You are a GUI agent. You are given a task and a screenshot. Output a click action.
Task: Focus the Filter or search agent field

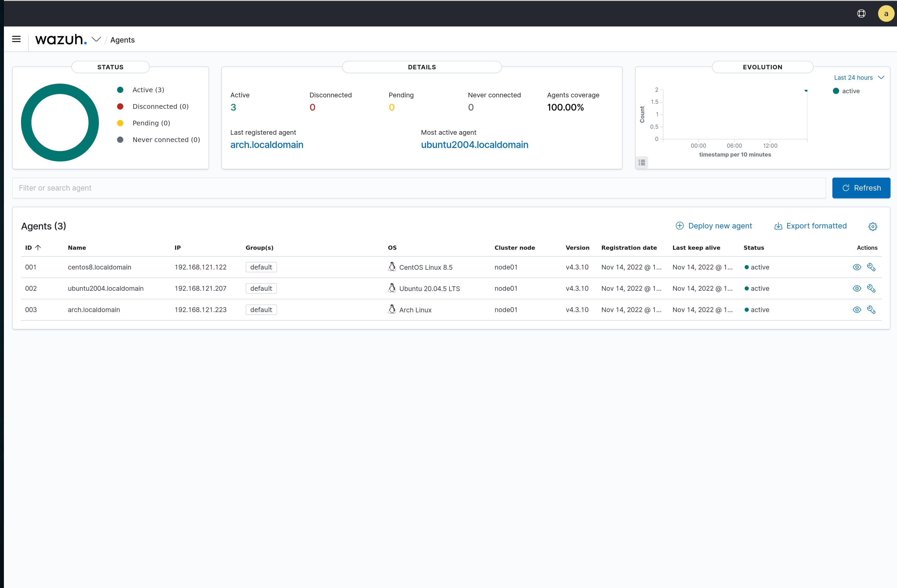(419, 188)
